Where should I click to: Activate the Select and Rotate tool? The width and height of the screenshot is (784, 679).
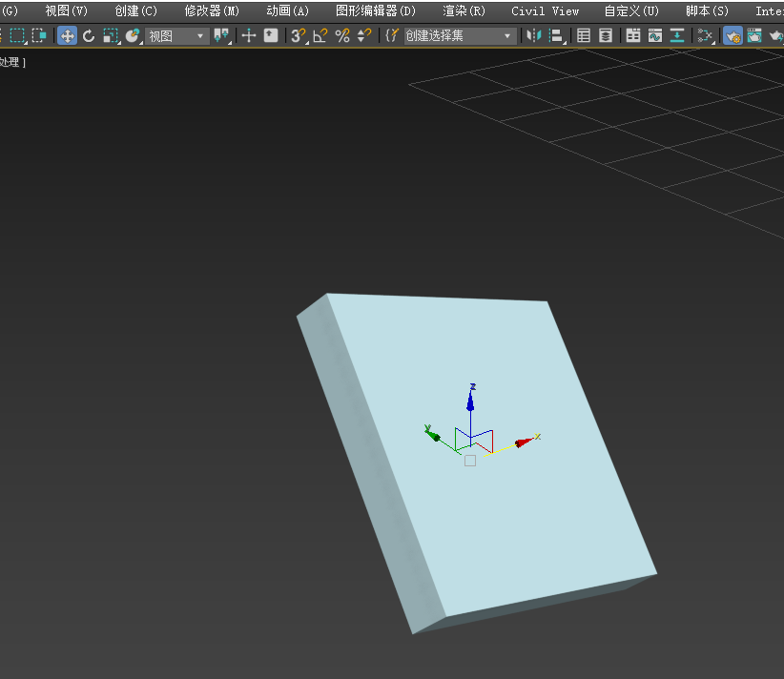(89, 35)
